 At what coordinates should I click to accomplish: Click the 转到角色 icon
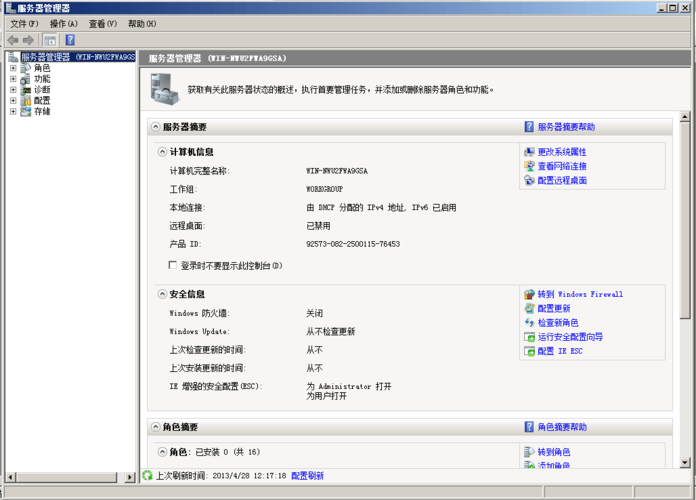pyautogui.click(x=529, y=452)
